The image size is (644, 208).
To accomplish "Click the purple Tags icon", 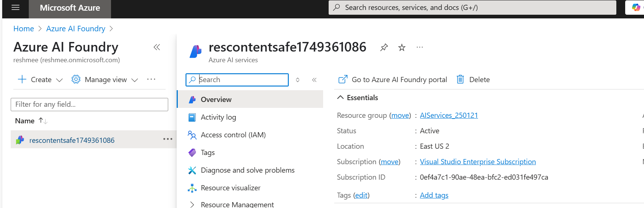I will coord(192,152).
